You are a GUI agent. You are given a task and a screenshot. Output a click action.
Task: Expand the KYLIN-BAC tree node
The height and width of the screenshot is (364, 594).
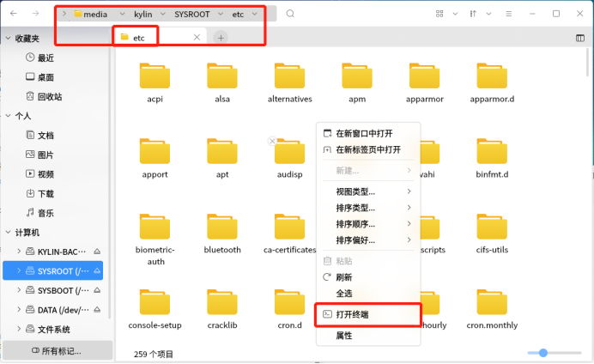[19, 252]
